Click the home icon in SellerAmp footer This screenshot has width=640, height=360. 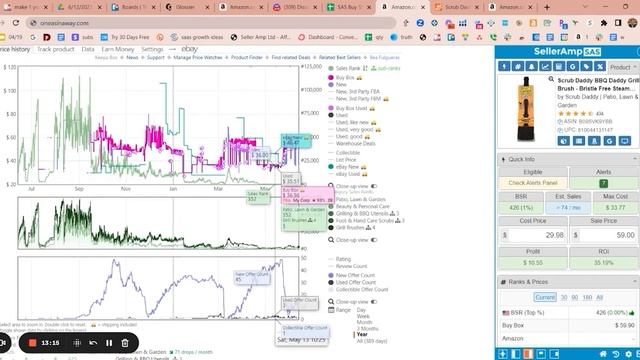point(603,354)
